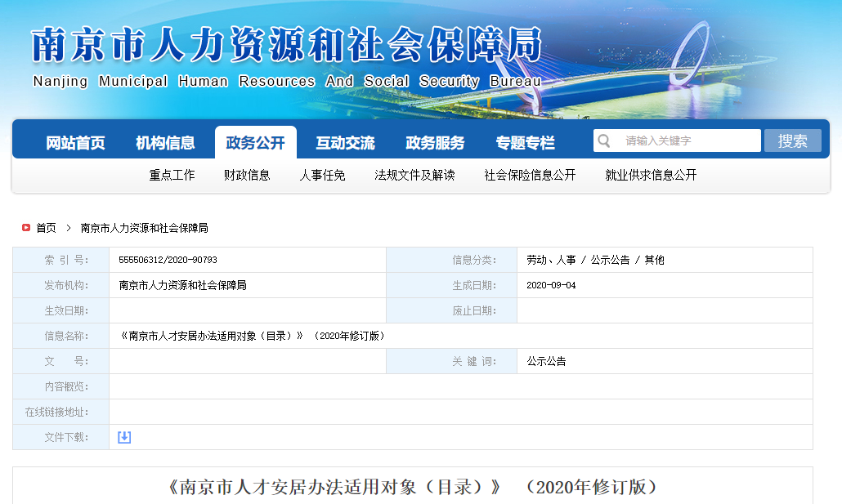Image resolution: width=842 pixels, height=504 pixels.
Task: Open the 机构信息 menu
Action: point(165,143)
